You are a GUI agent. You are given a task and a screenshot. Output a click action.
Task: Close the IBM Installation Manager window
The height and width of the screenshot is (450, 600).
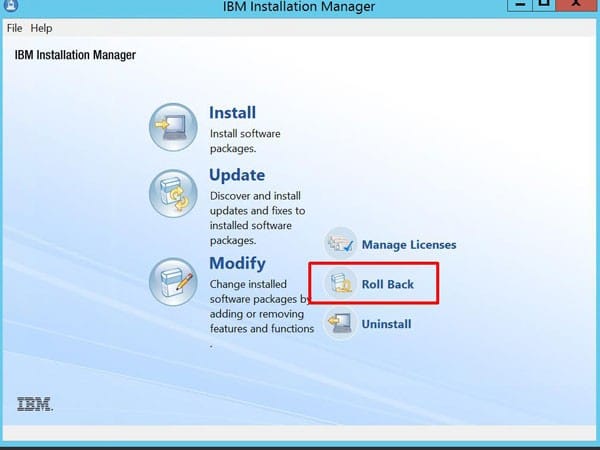tap(576, 5)
